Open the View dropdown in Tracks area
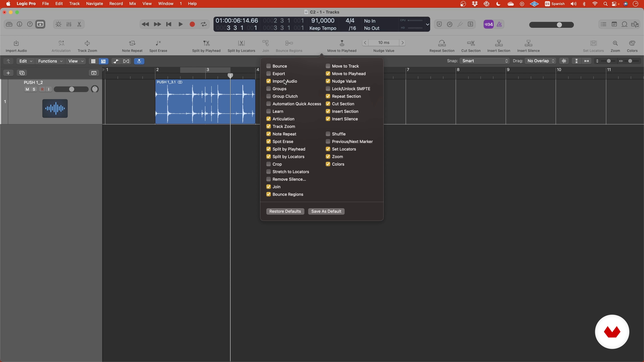644x362 pixels. (76, 61)
